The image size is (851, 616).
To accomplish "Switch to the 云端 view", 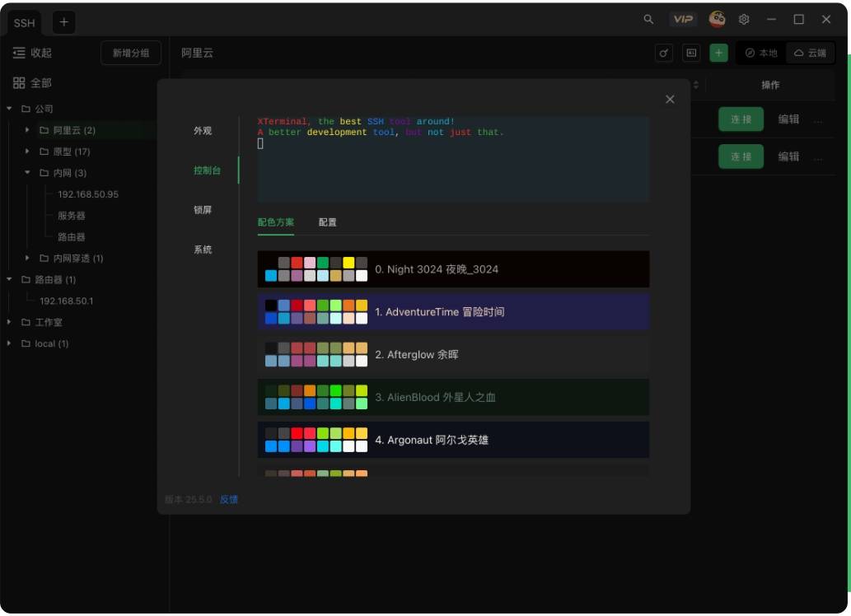I will [810, 53].
